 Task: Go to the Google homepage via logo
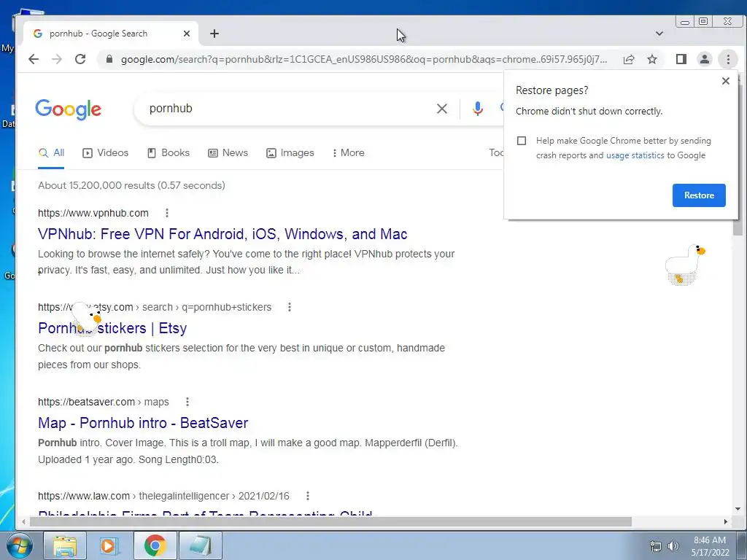(68, 109)
